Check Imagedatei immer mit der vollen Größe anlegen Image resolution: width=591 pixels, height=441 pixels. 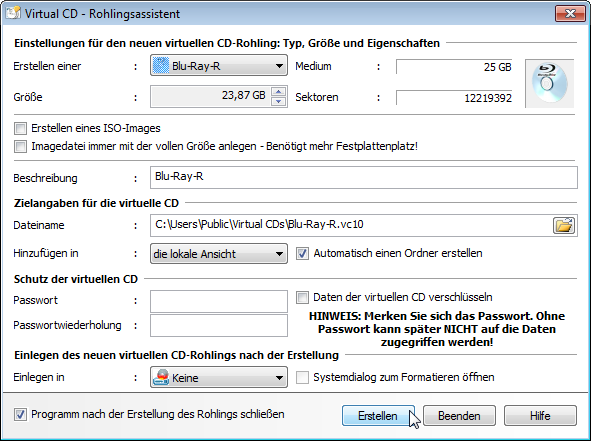tap(20, 146)
